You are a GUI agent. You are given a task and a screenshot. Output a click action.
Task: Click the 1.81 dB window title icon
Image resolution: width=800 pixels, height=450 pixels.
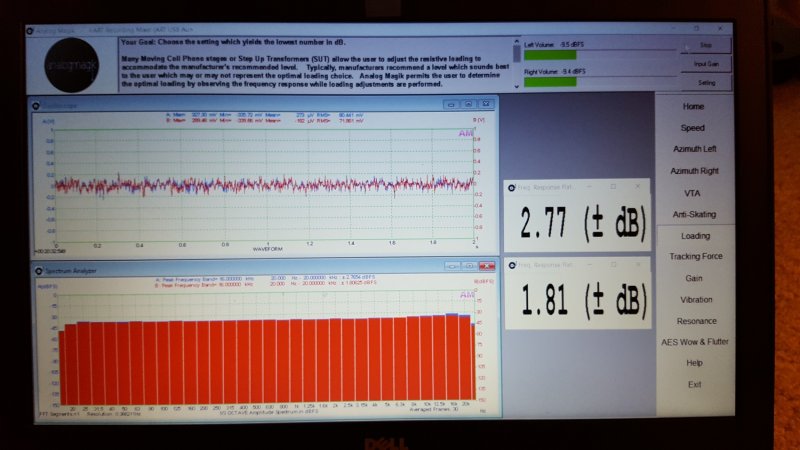tap(512, 265)
